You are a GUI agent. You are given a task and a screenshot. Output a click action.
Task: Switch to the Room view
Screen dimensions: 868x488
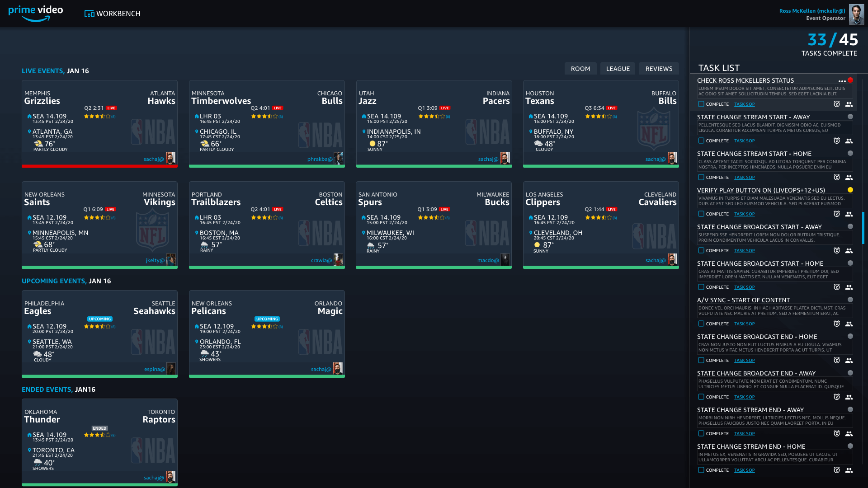coord(580,69)
